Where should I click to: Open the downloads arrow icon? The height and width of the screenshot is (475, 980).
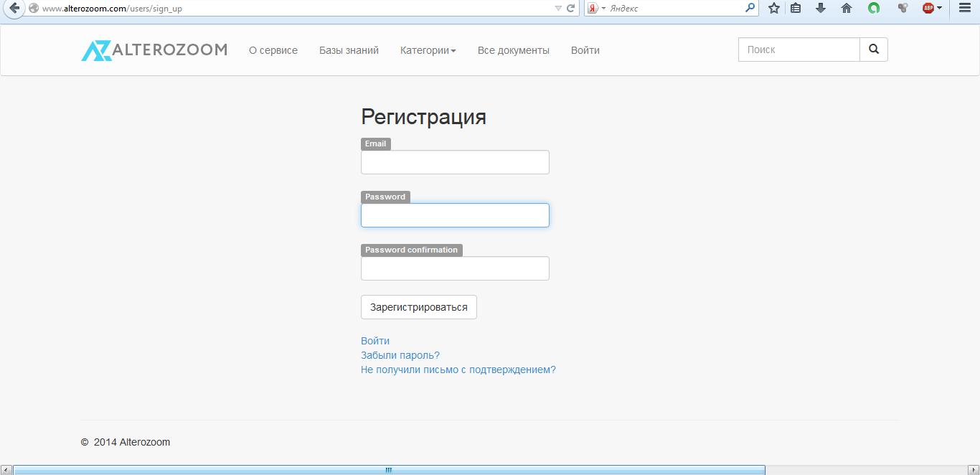click(x=821, y=9)
